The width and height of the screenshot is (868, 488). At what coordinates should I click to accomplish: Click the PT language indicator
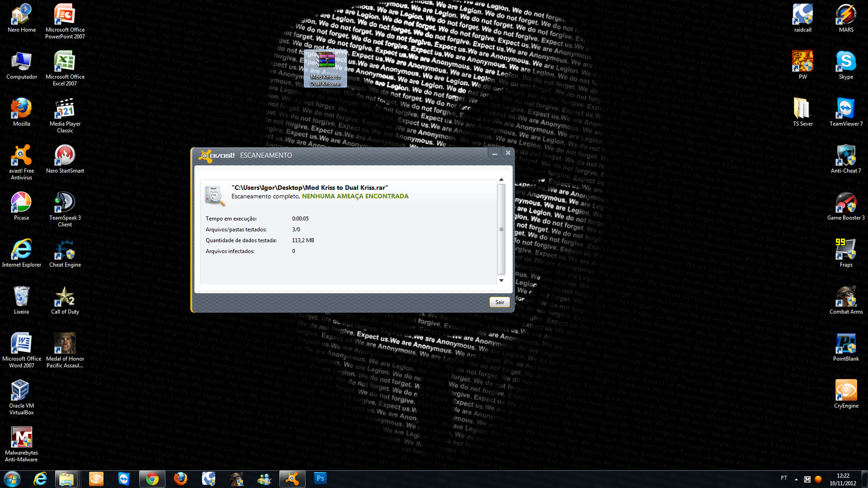(784, 478)
